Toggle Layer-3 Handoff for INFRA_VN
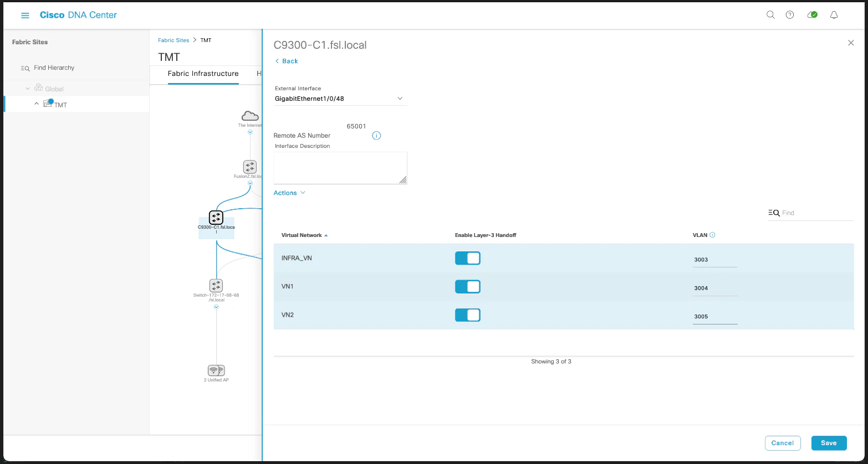 (468, 258)
